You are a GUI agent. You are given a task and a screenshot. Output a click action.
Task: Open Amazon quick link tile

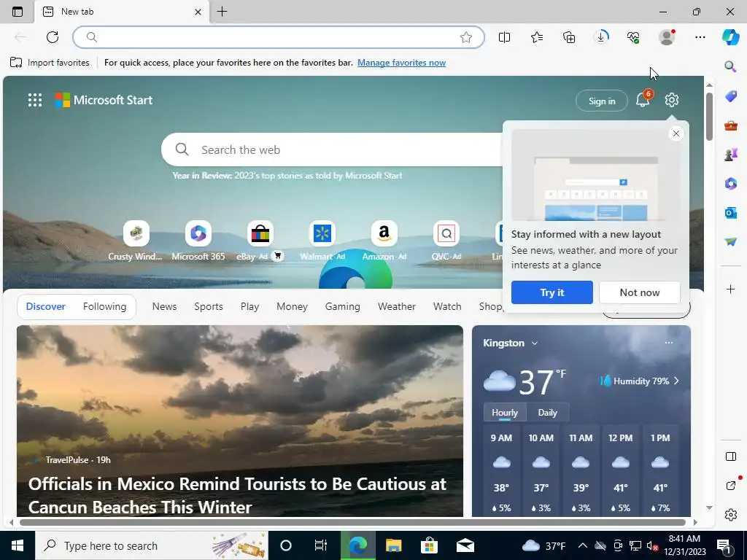384,241
